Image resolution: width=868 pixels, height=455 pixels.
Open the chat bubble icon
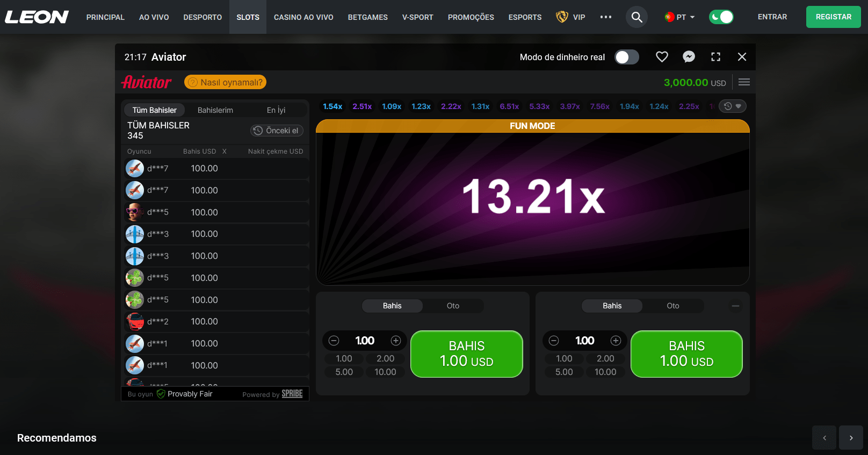(689, 57)
